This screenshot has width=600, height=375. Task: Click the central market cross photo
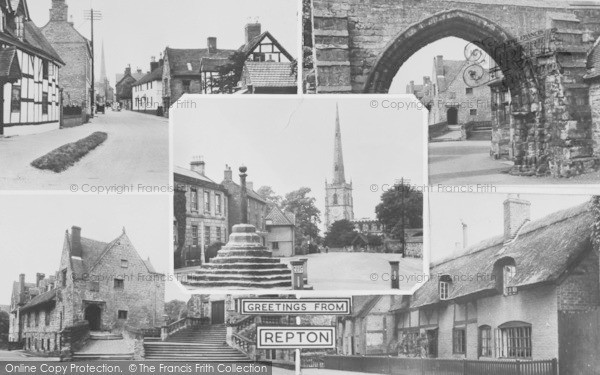click(x=298, y=194)
